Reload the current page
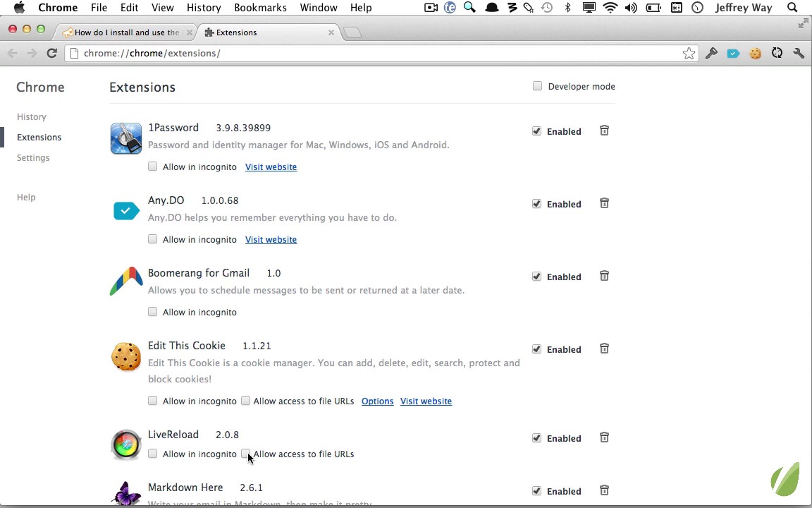 pyautogui.click(x=51, y=53)
